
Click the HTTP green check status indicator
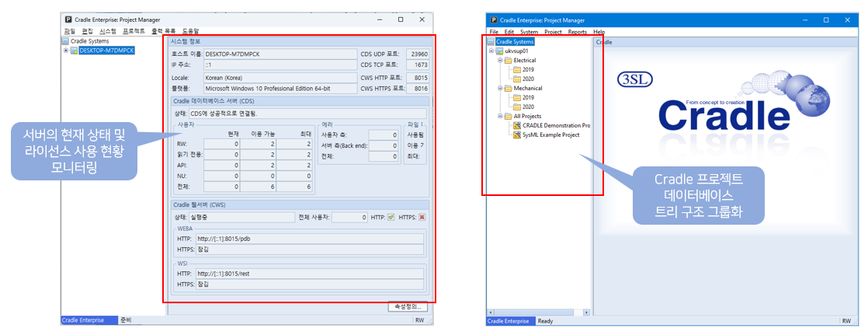pyautogui.click(x=391, y=217)
